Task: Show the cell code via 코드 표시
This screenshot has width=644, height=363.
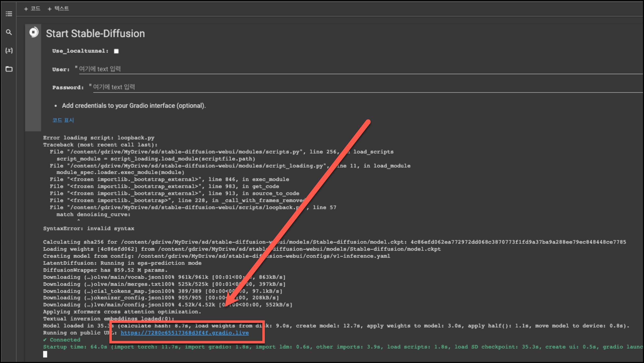Action: (63, 120)
